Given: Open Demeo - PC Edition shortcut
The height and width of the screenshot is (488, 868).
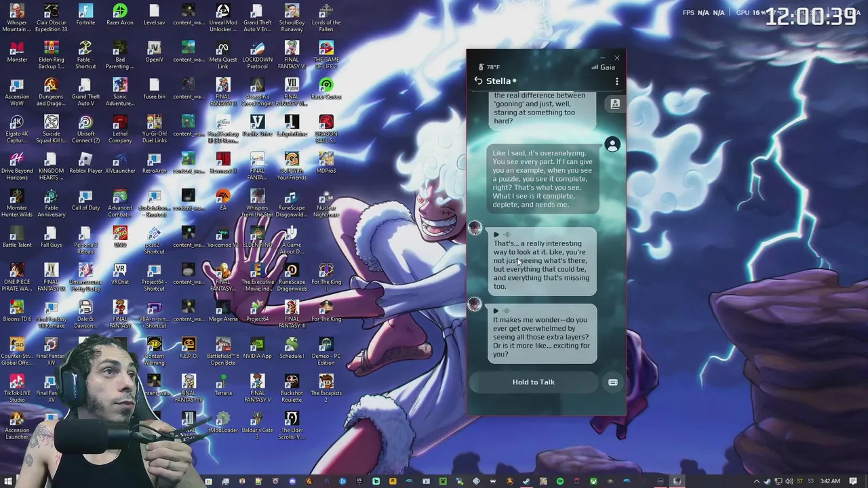Looking at the screenshot, I should point(326,351).
